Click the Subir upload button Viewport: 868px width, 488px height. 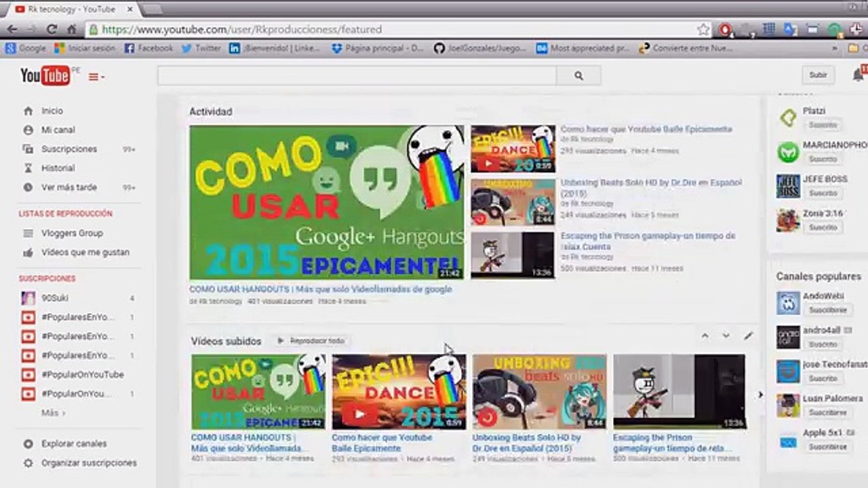tap(818, 75)
